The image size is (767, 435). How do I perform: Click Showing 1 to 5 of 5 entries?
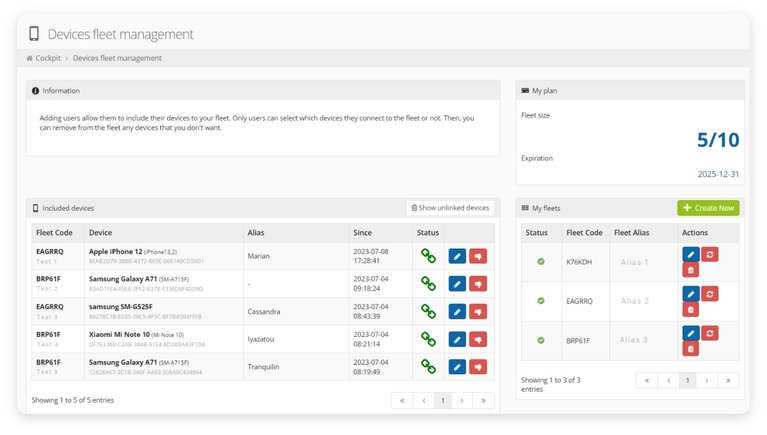tap(73, 400)
